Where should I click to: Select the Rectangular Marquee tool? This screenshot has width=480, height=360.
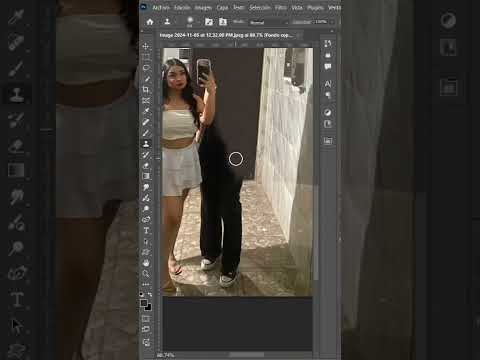click(146, 57)
